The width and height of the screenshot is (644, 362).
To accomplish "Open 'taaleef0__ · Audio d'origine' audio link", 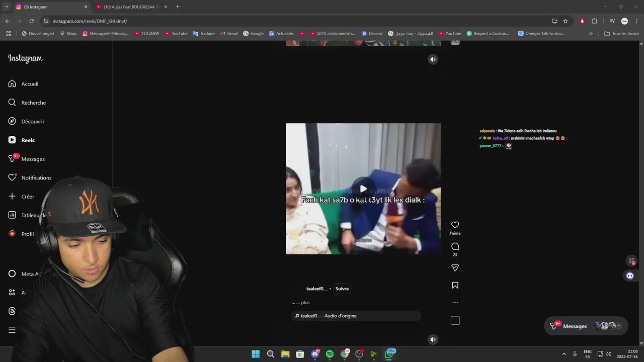I will (x=356, y=316).
